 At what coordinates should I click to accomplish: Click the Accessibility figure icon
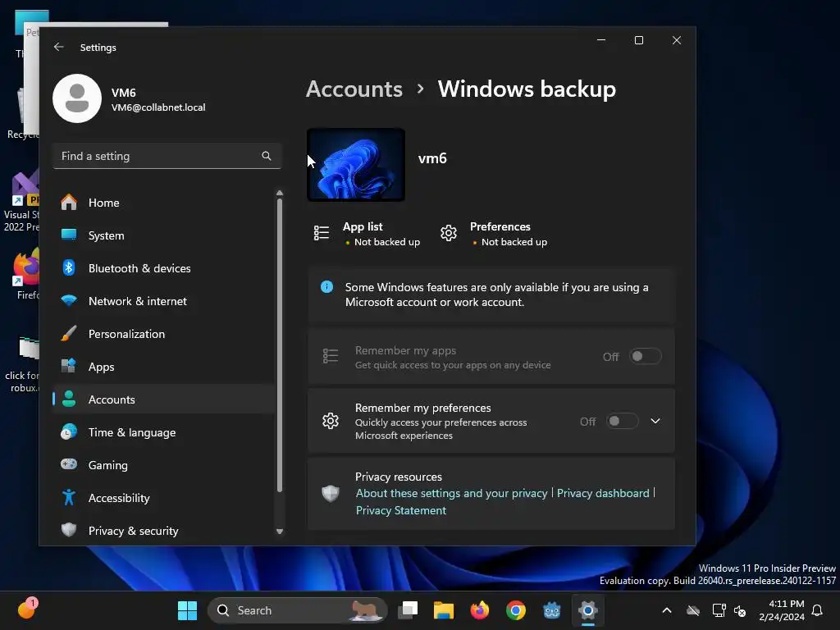69,497
